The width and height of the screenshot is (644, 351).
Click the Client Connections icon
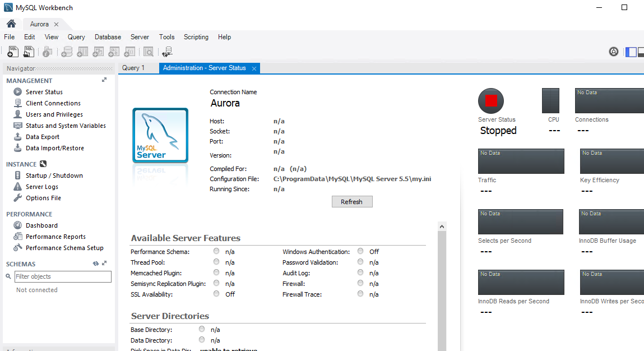(x=18, y=103)
